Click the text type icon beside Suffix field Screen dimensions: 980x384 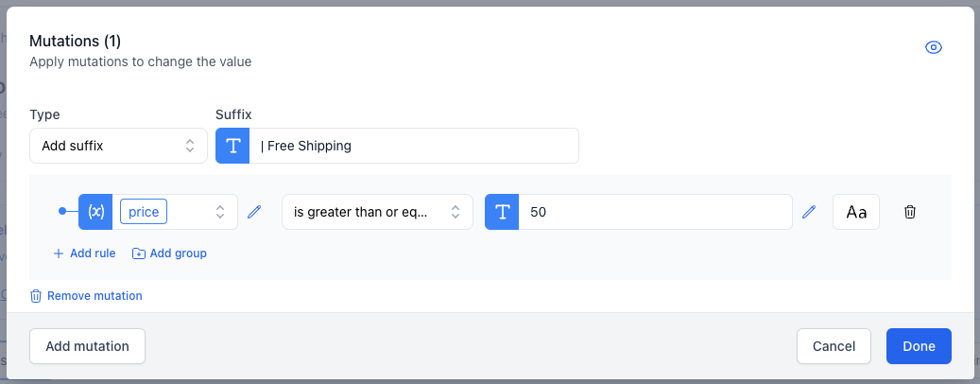tap(232, 146)
